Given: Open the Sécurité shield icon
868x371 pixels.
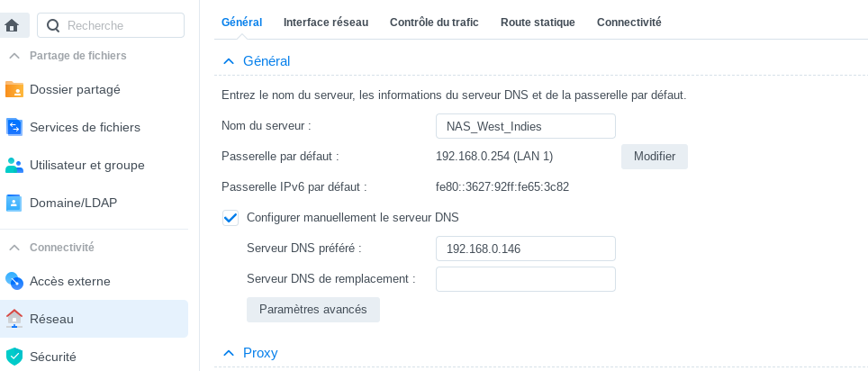Looking at the screenshot, I should 14,357.
